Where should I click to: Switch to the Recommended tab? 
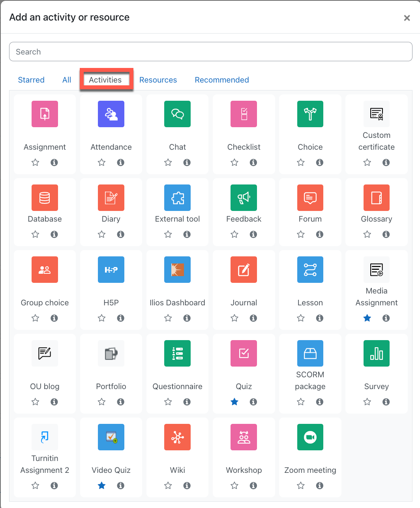(x=222, y=80)
